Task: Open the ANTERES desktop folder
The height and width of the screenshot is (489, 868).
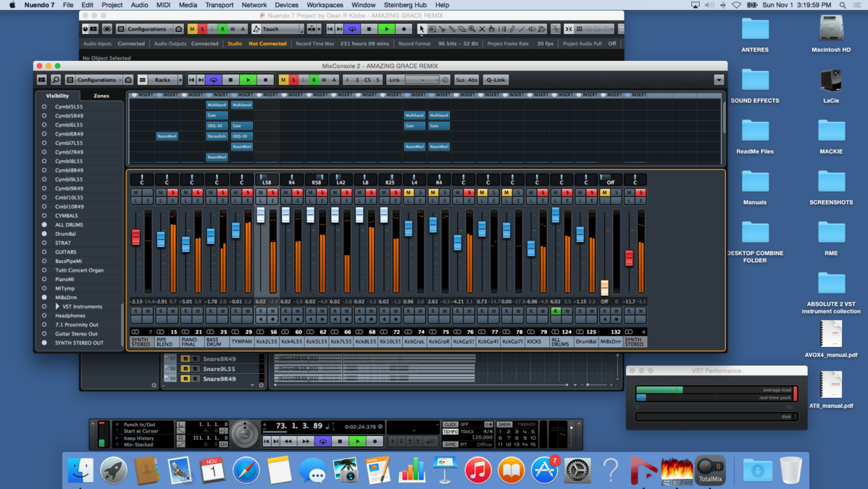Action: (755, 35)
